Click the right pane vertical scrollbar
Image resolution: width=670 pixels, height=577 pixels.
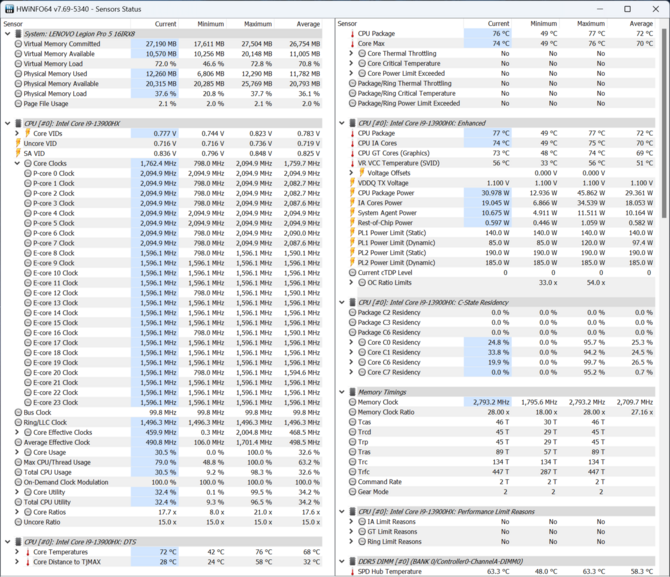664,300
